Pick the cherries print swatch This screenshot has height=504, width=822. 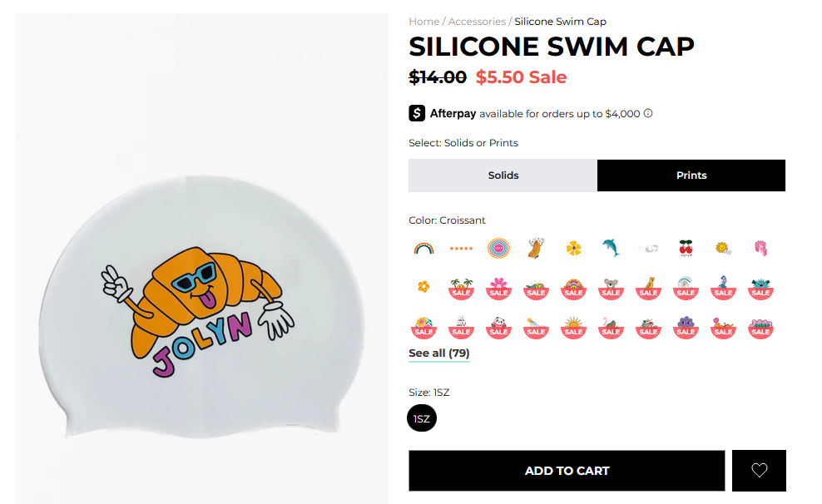click(686, 248)
